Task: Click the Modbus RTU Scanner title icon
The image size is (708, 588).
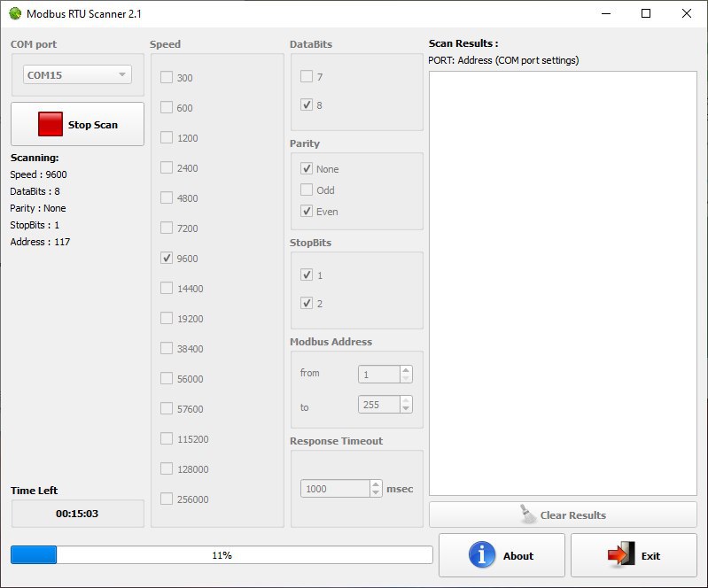Action: (x=15, y=13)
